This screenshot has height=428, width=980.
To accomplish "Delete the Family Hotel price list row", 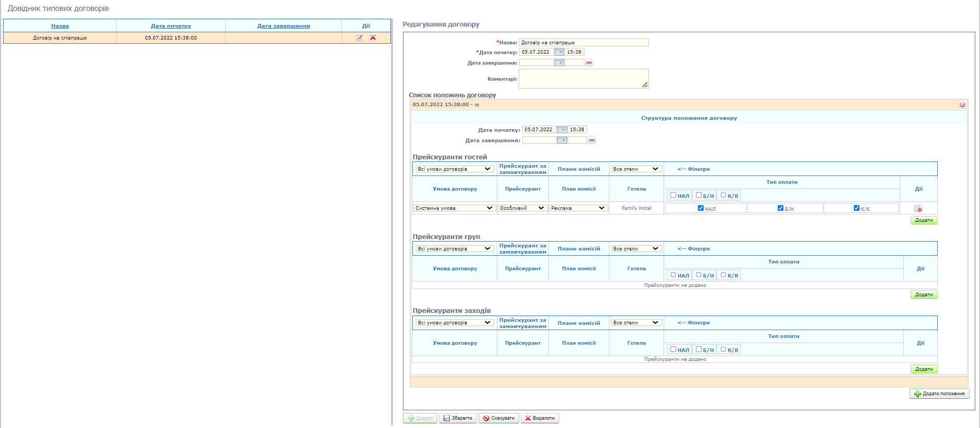I will point(918,208).
